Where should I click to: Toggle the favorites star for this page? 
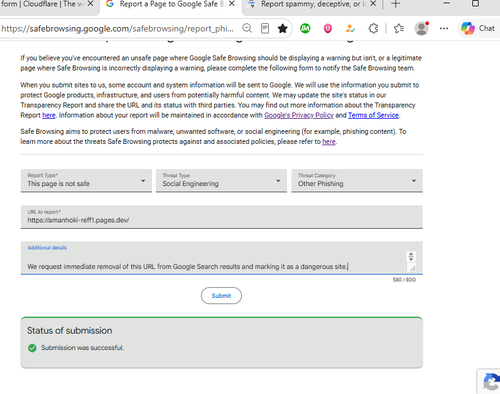282,28
